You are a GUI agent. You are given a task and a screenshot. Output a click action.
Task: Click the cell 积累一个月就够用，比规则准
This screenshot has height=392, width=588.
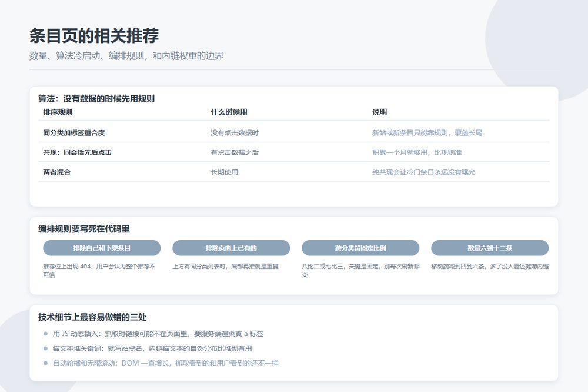coord(417,152)
